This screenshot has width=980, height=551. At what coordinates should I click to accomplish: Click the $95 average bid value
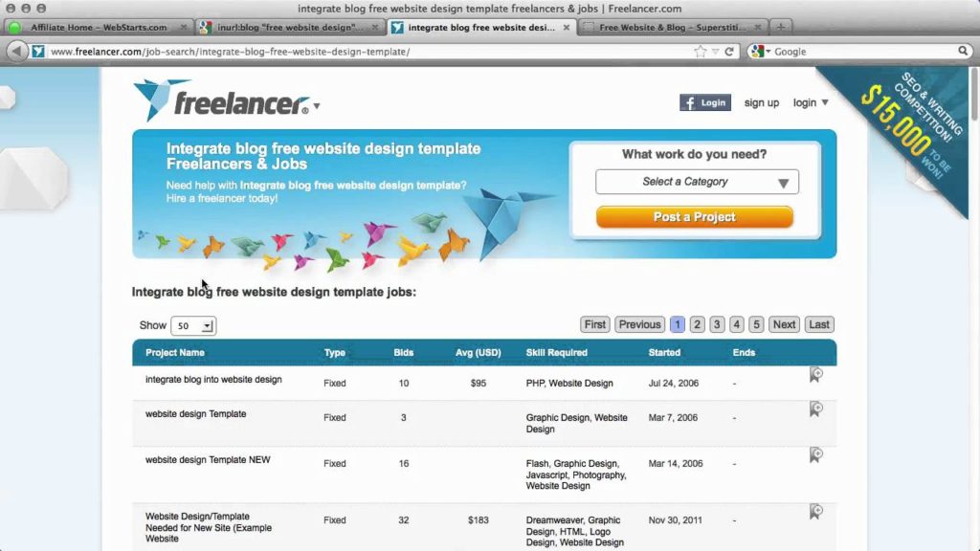coord(479,383)
